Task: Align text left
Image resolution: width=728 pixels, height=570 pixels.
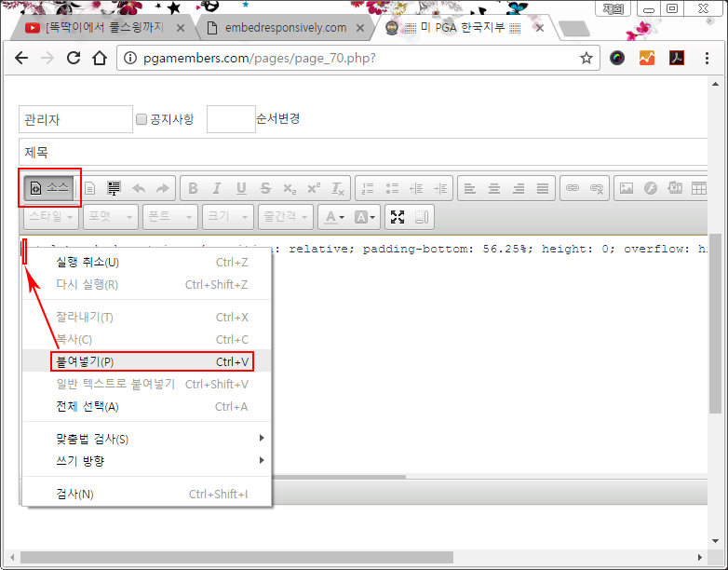Action: coord(470,188)
